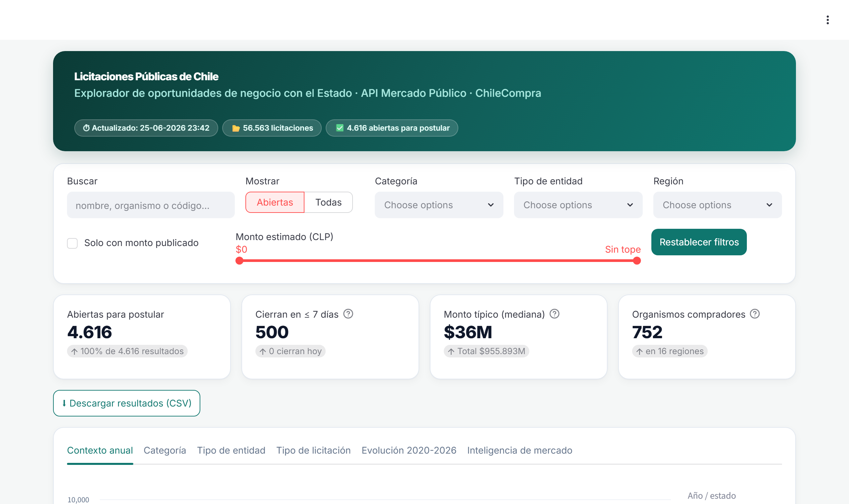Open the Categoría dropdown
Image resolution: width=849 pixels, height=504 pixels.
point(439,205)
